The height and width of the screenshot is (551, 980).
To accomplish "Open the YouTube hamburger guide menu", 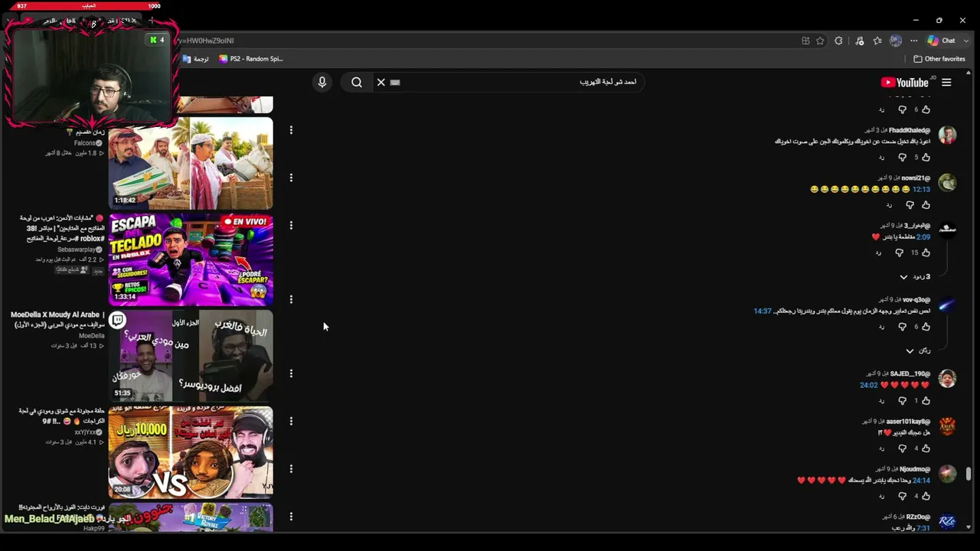I will 946,83.
